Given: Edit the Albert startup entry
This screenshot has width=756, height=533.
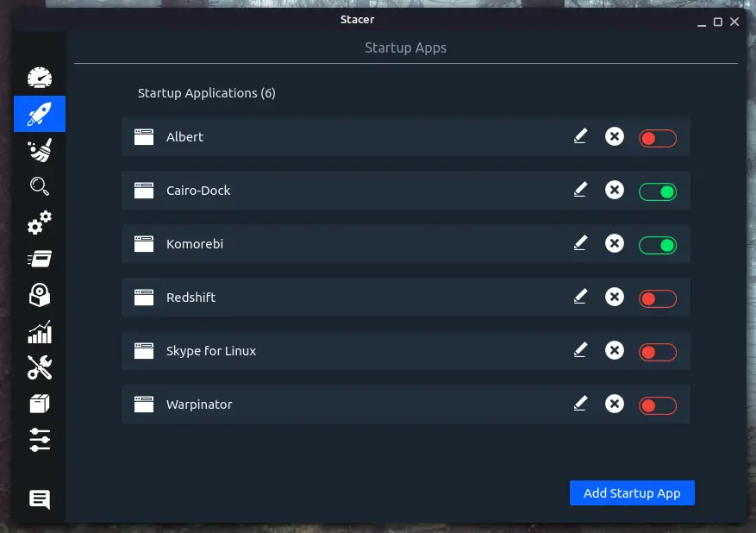Looking at the screenshot, I should pyautogui.click(x=580, y=136).
